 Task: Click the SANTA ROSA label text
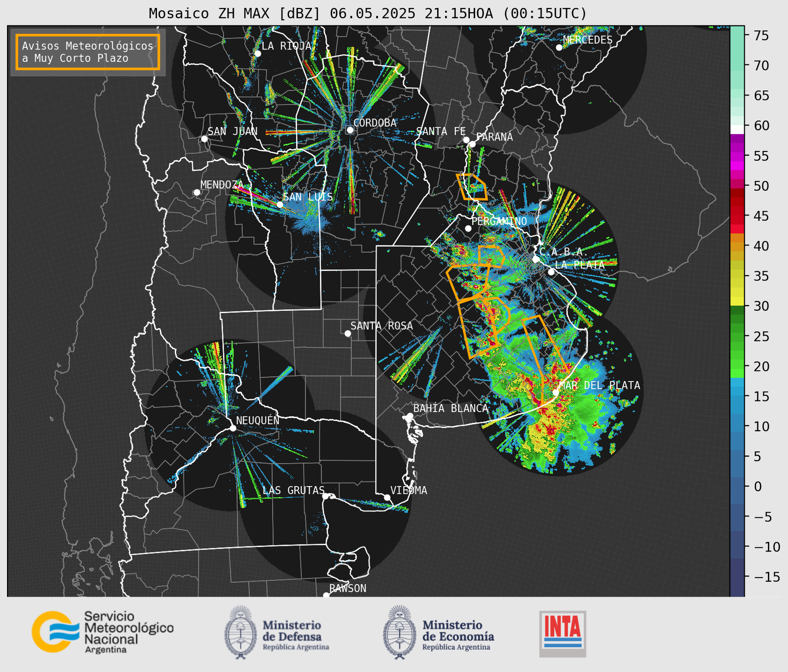click(x=382, y=326)
